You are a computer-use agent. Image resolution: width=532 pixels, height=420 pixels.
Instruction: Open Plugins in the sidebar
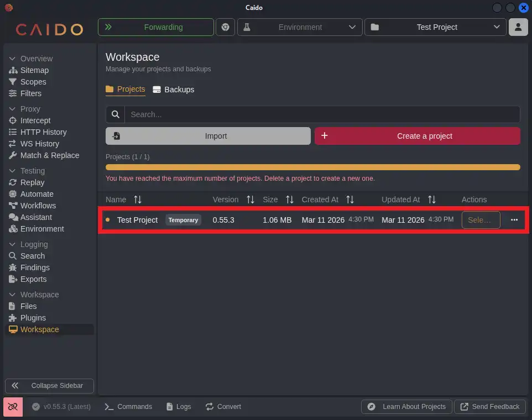pyautogui.click(x=33, y=318)
